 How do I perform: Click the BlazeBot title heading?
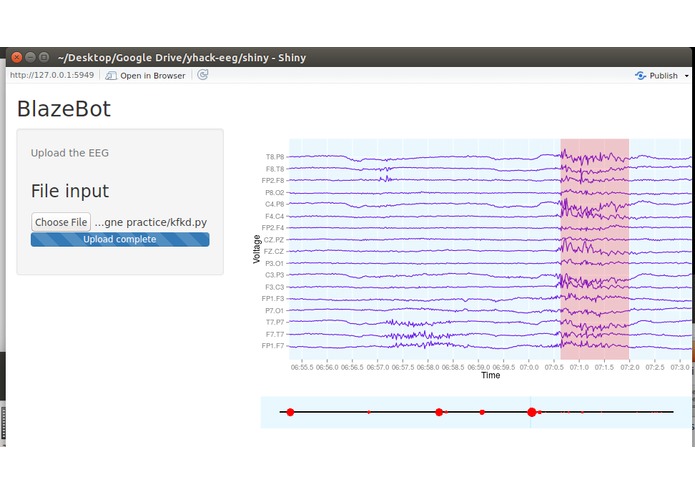tap(64, 109)
